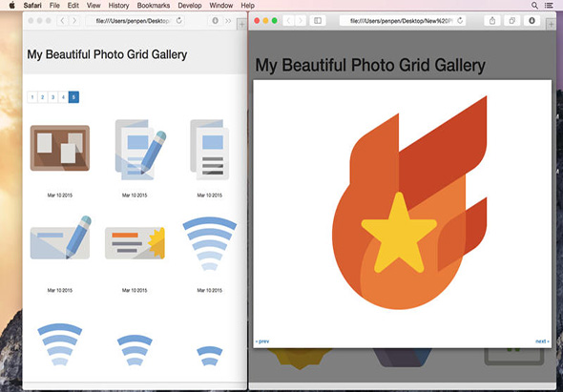Click left window gallery title heading
Viewport: 563px width, 392px height.
click(x=107, y=54)
